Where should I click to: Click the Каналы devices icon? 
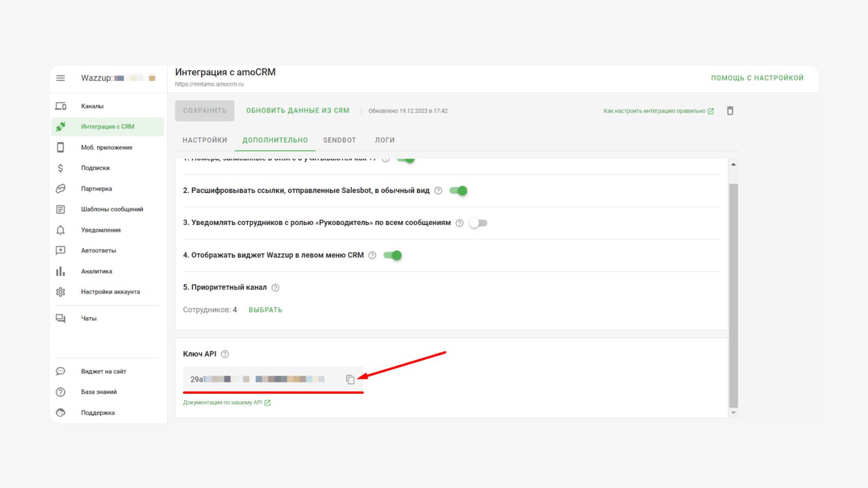(60, 106)
